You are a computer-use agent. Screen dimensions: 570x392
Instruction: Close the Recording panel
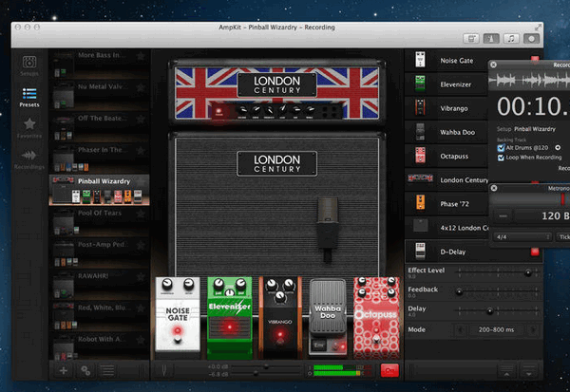(x=493, y=65)
